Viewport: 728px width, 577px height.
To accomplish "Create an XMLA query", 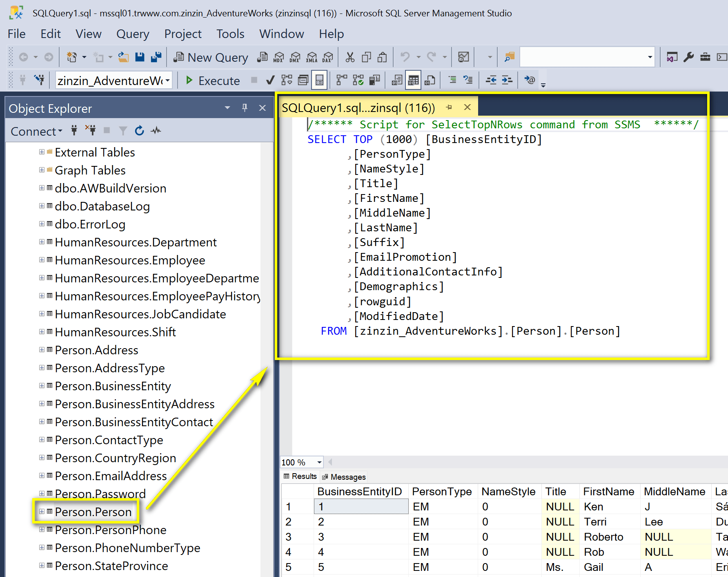I will click(312, 57).
